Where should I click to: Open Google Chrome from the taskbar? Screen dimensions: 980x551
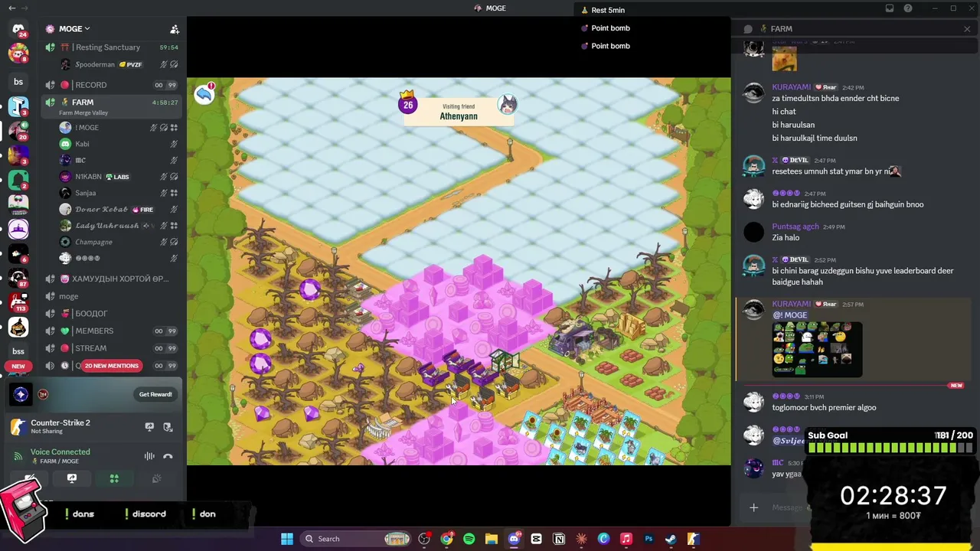pos(446,539)
